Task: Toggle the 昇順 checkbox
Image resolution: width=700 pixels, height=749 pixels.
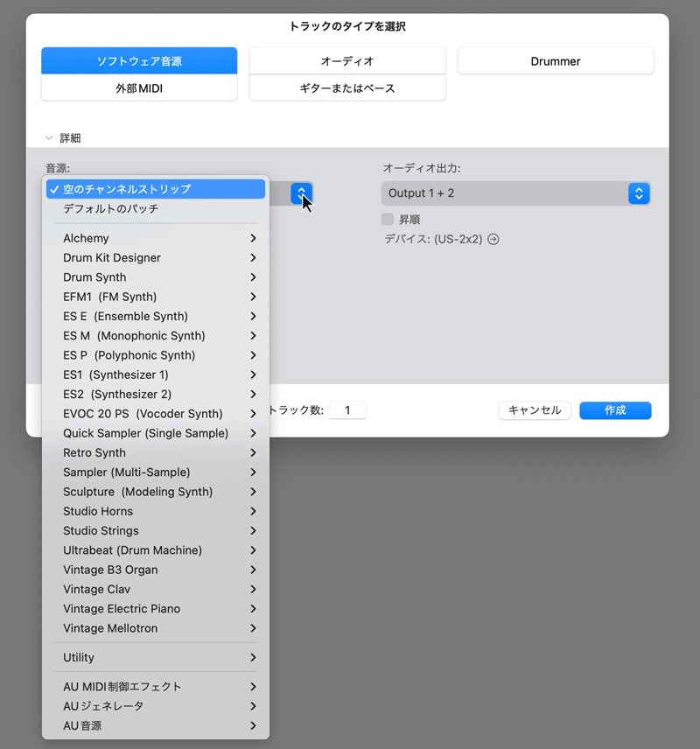Action: 388,220
